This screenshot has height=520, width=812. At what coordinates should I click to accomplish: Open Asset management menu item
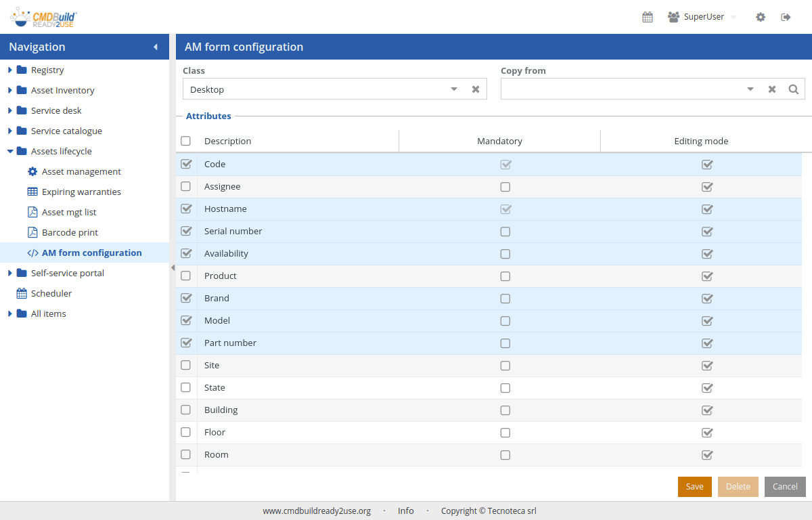(x=81, y=171)
